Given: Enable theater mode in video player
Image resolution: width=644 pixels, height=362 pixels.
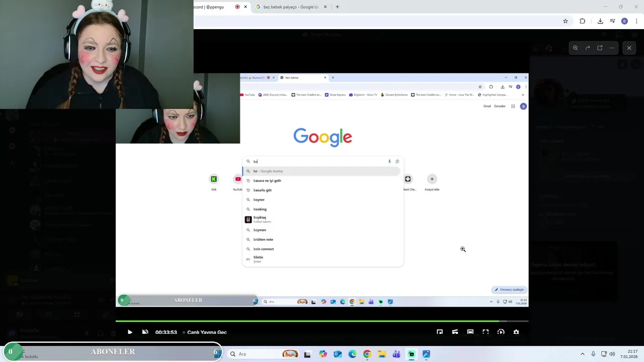Looking at the screenshot, I should click(x=470, y=332).
